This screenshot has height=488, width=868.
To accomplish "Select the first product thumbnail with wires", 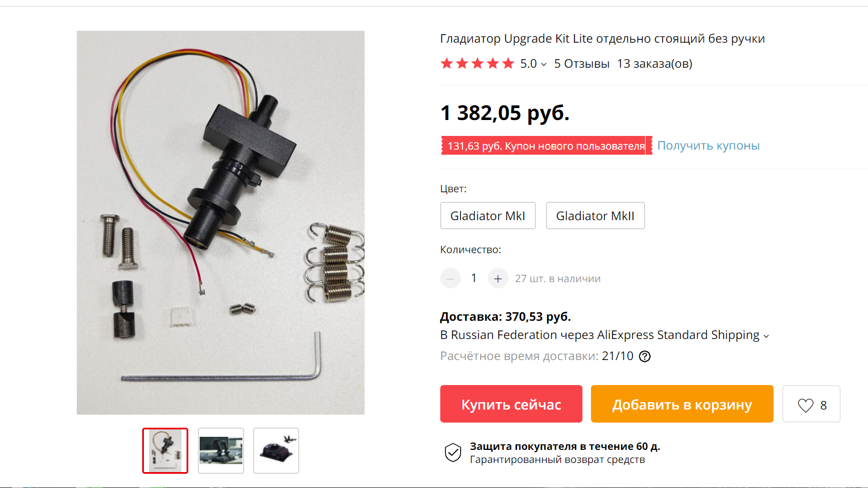I will click(x=165, y=450).
